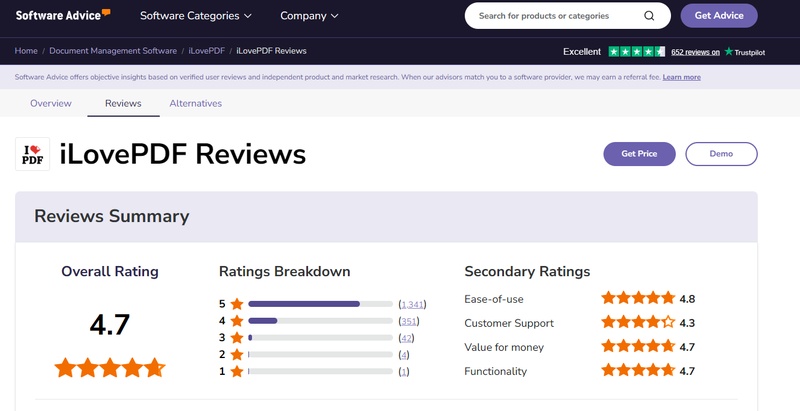800x411 pixels.
Task: Click the search magnifier icon
Action: (649, 16)
